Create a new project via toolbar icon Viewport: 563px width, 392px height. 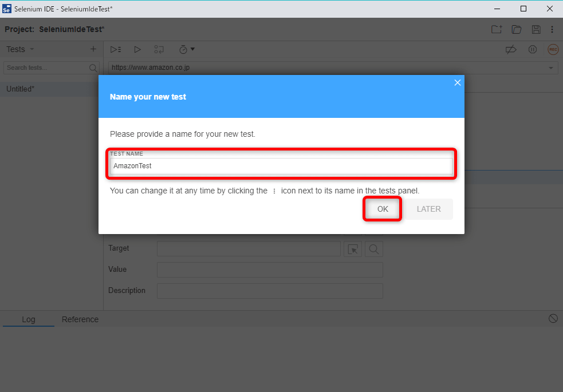point(497,29)
